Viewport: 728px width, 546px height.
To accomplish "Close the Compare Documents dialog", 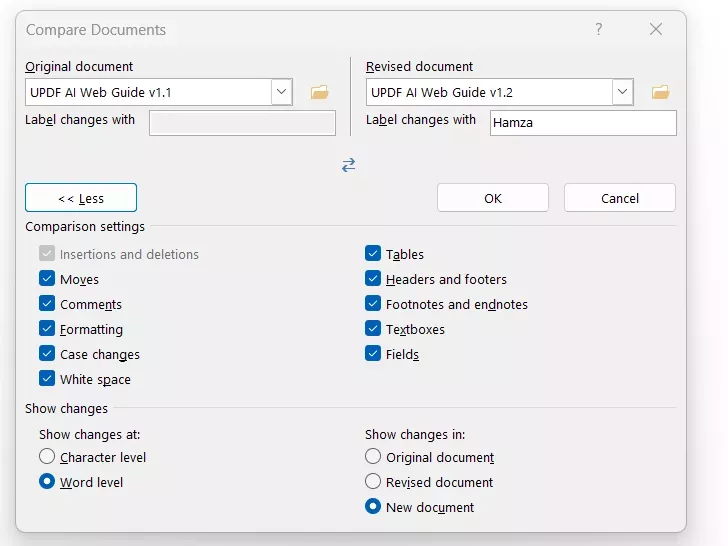I will click(x=656, y=30).
